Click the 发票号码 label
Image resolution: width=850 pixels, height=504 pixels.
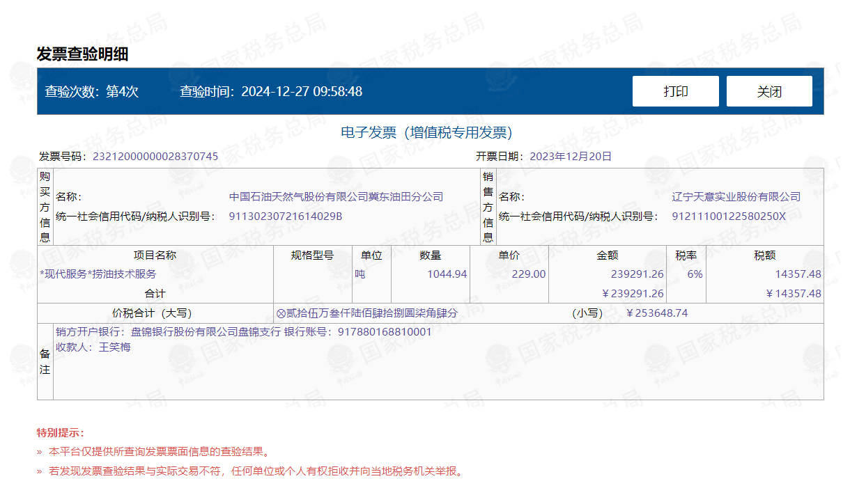pyautogui.click(x=64, y=156)
